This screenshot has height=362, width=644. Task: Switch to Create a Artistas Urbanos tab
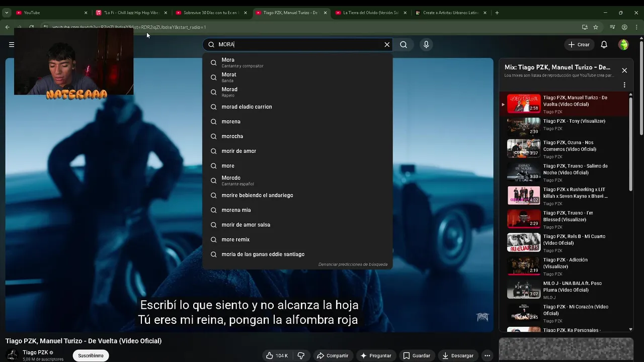click(x=450, y=13)
